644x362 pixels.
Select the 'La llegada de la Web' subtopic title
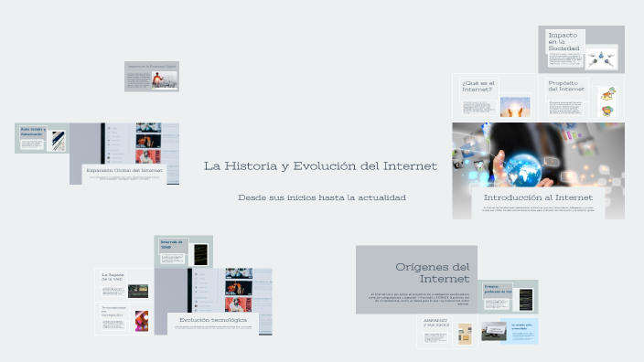click(113, 277)
